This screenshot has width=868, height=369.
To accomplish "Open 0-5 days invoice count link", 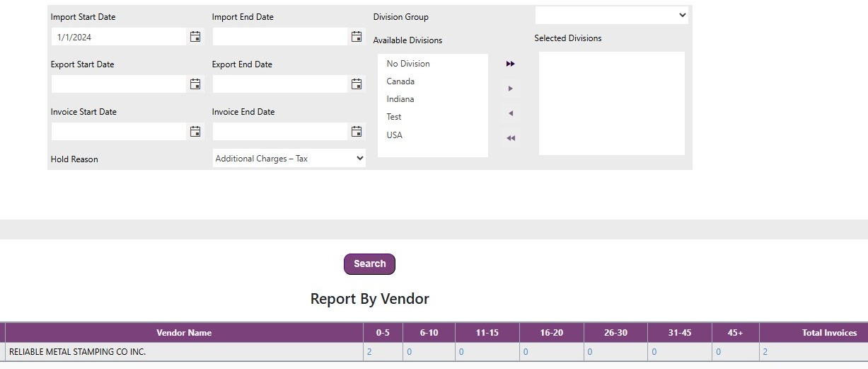I will (369, 352).
